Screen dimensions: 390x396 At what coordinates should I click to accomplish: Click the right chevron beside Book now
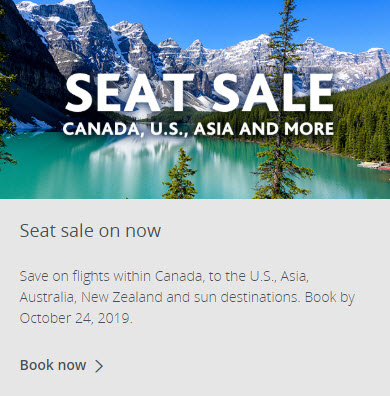click(99, 366)
